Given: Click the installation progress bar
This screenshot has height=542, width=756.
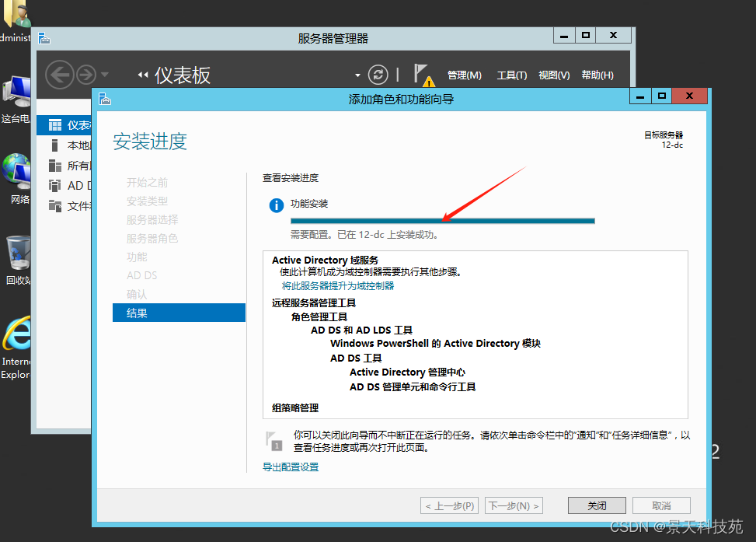Looking at the screenshot, I should (x=443, y=221).
